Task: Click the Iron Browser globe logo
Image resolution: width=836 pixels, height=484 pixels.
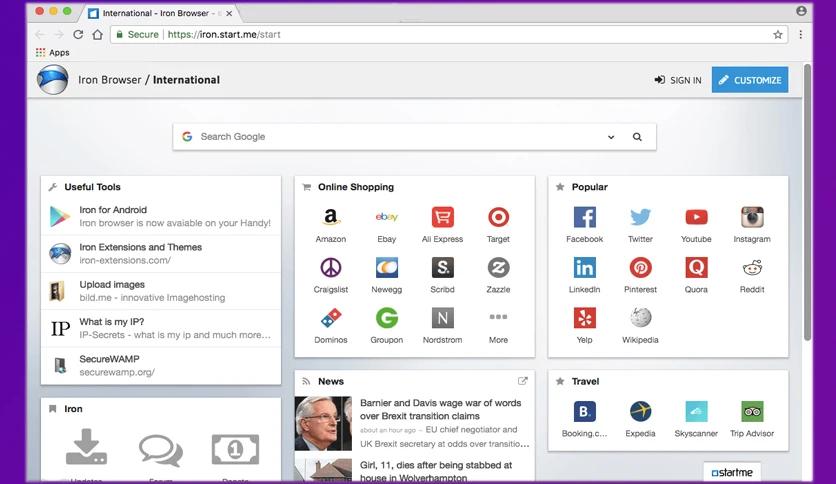Action: (x=52, y=79)
